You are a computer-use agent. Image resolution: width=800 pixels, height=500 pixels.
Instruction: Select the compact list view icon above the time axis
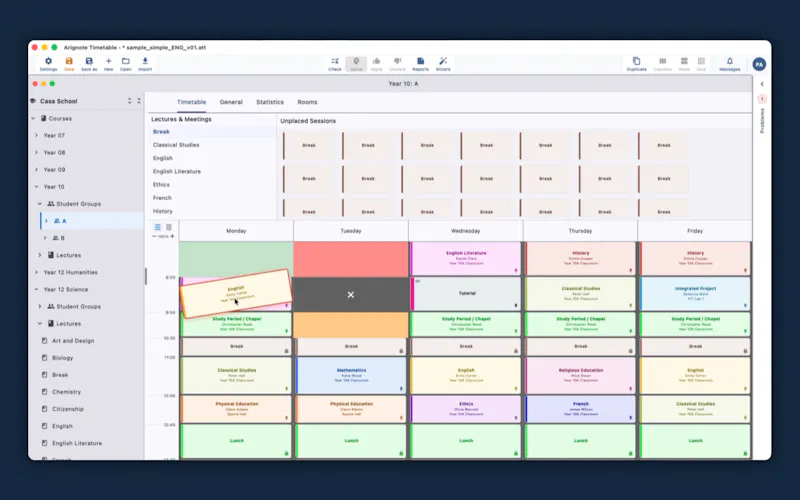[x=158, y=227]
